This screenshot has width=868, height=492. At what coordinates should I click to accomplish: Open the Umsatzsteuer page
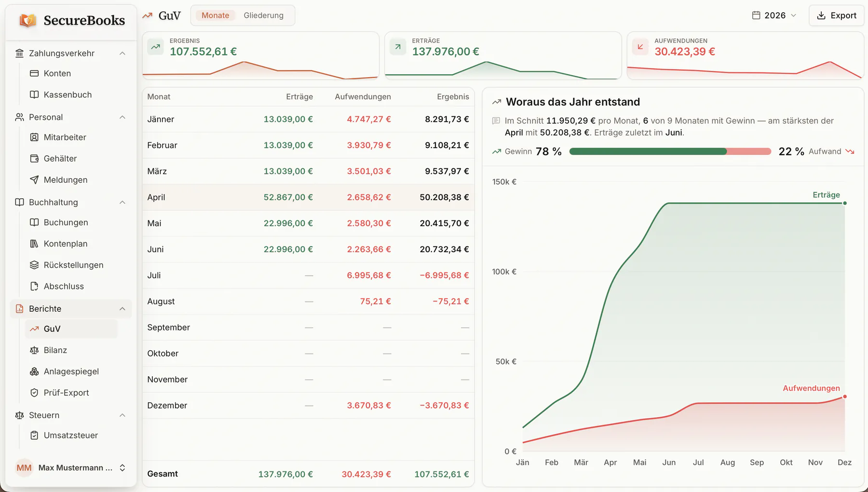point(71,435)
